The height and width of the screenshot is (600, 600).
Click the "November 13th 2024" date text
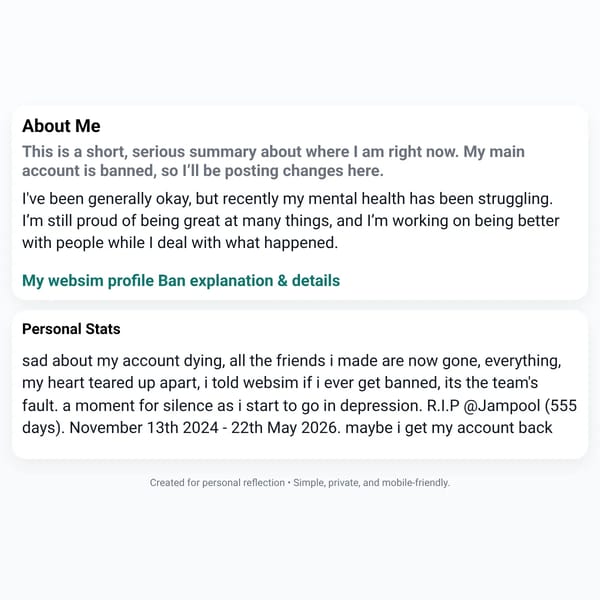(144, 428)
